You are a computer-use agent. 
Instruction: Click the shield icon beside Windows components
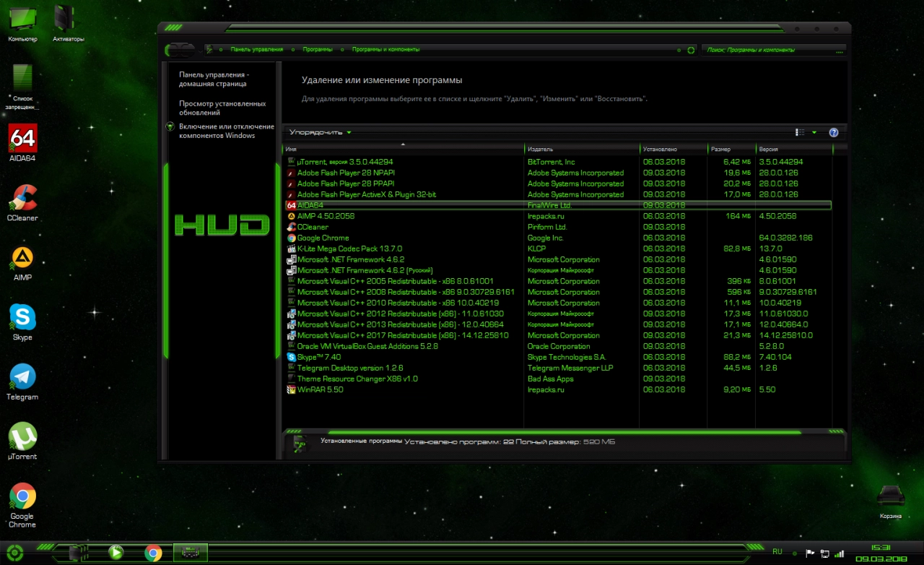[x=170, y=126]
